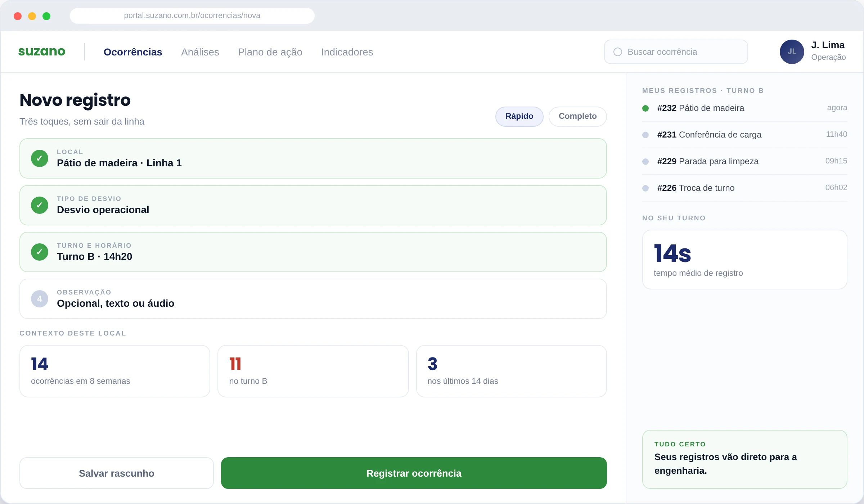The width and height of the screenshot is (864, 504).
Task: Click the status dot of #226
Action: click(645, 188)
